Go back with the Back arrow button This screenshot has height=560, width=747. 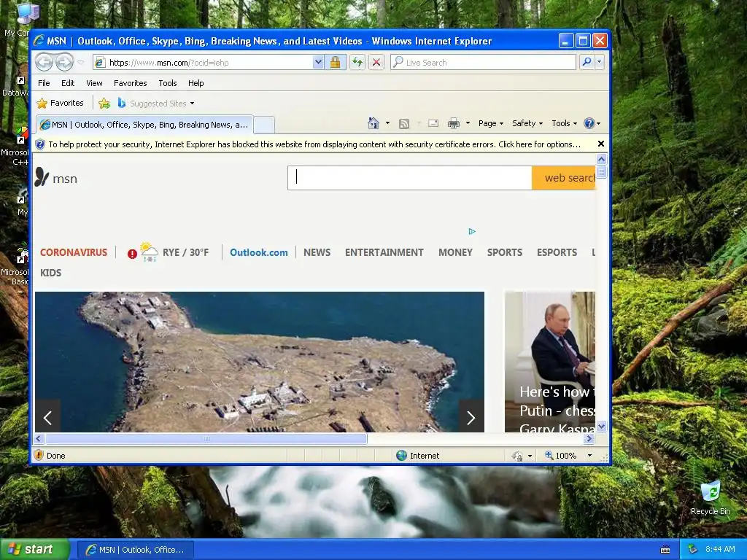(x=44, y=62)
